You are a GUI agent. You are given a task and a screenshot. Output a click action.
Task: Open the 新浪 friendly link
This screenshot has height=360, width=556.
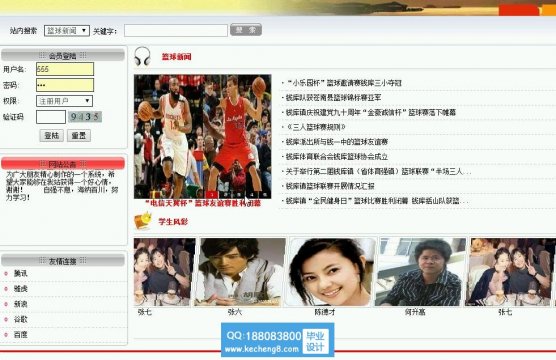[21, 304]
